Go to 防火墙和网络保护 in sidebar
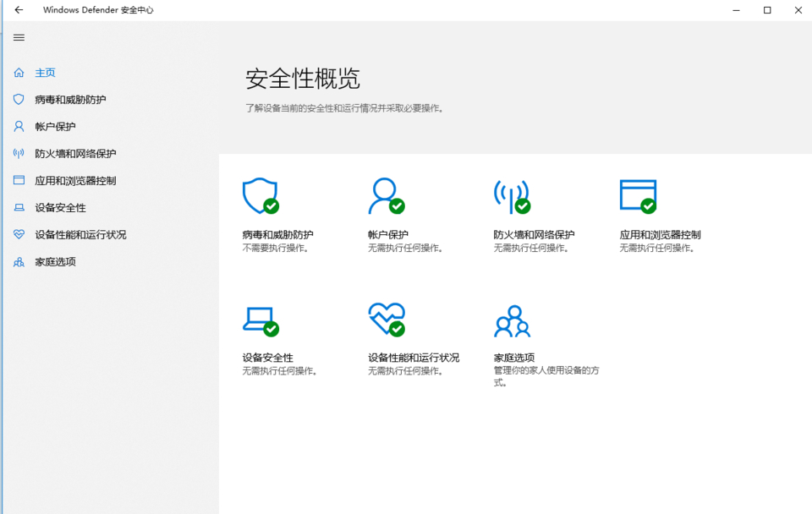The image size is (812, 514). (75, 153)
